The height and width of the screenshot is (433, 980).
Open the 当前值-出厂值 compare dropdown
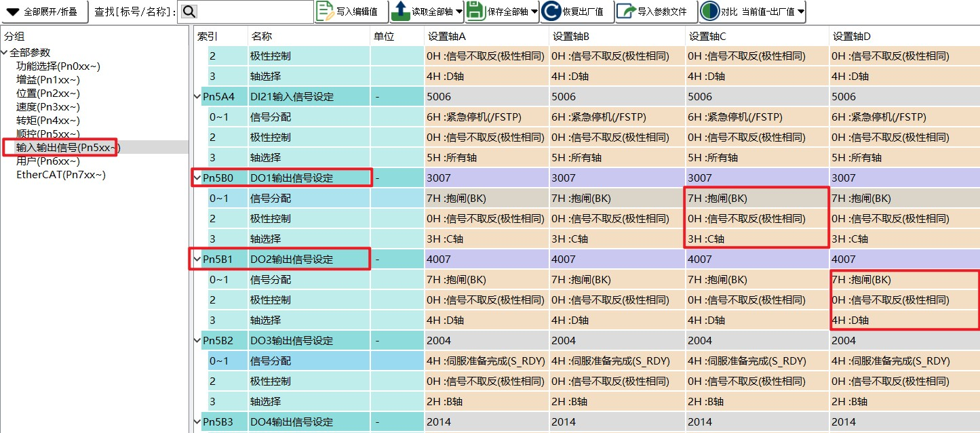point(801,12)
